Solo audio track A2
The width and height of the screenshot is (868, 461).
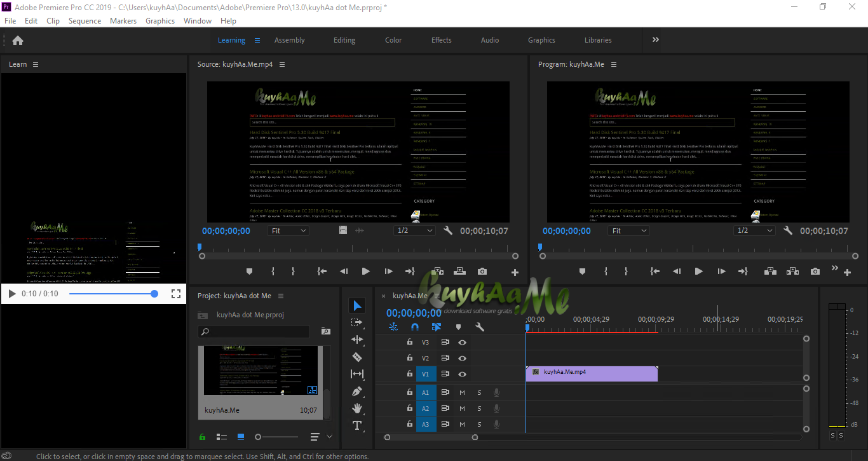click(479, 409)
